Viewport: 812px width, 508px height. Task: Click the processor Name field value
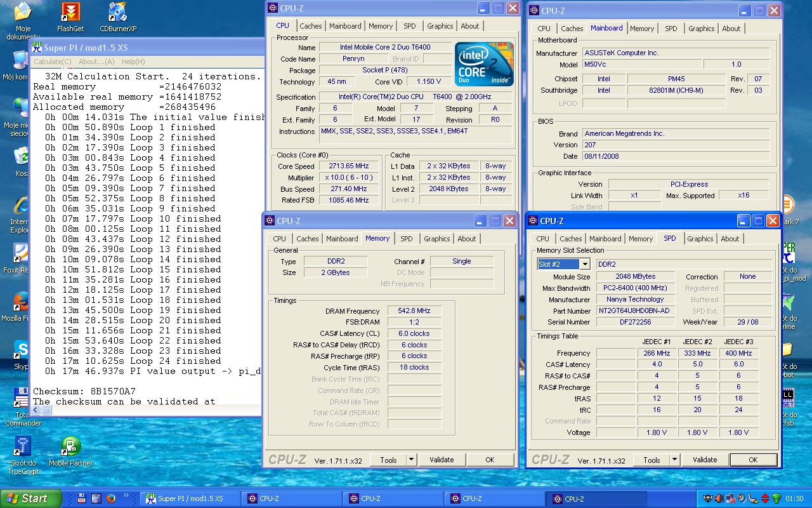click(x=385, y=48)
